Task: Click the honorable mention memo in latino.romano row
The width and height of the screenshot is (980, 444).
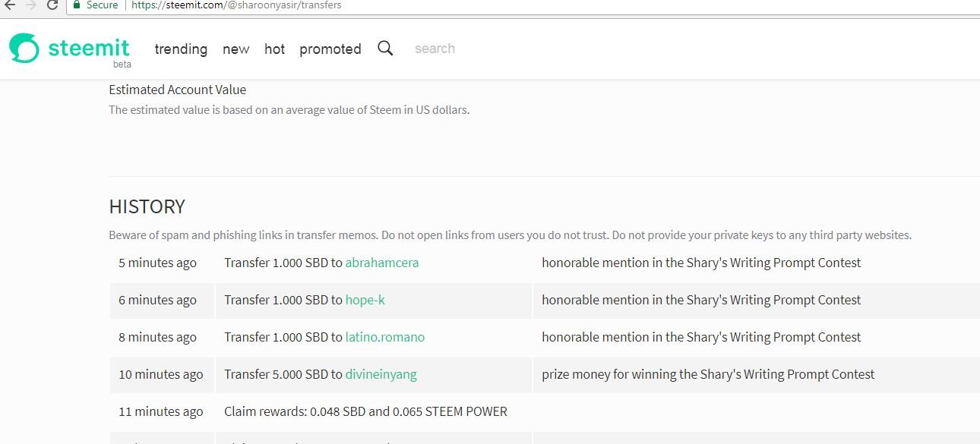Action: pyautogui.click(x=701, y=337)
